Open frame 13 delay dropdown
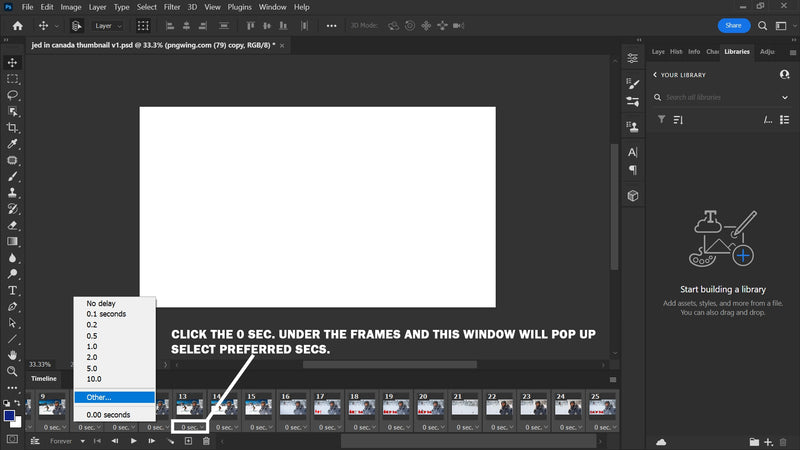Screen dimensions: 800x450 tap(189, 427)
